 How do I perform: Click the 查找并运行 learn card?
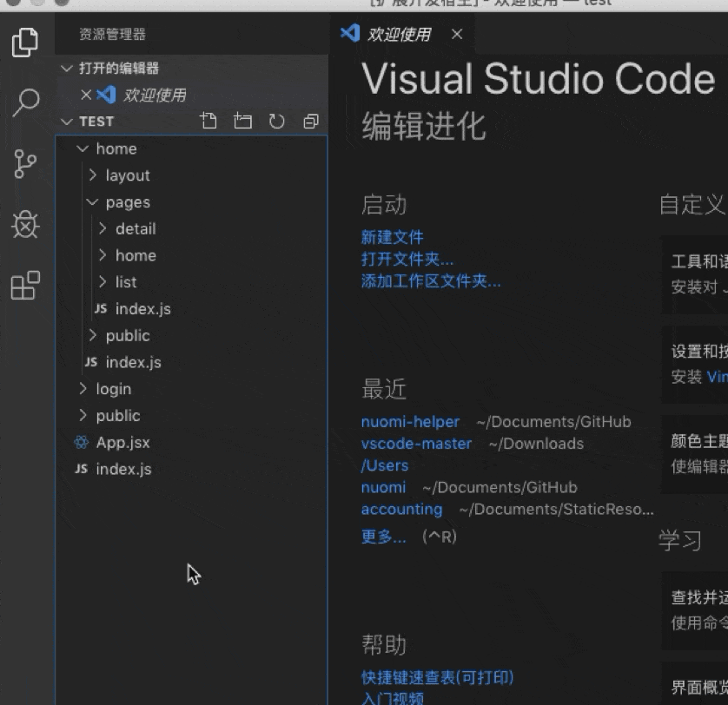[695, 610]
